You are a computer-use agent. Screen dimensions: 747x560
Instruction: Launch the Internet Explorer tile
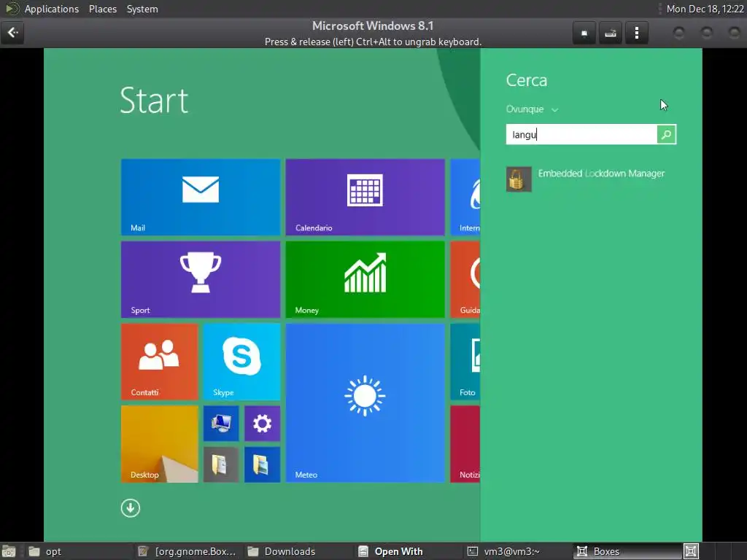(465, 197)
